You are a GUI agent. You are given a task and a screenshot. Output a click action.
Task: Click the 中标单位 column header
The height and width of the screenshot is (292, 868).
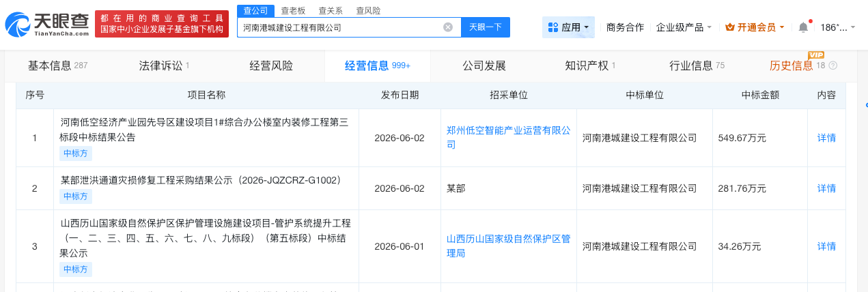click(645, 96)
